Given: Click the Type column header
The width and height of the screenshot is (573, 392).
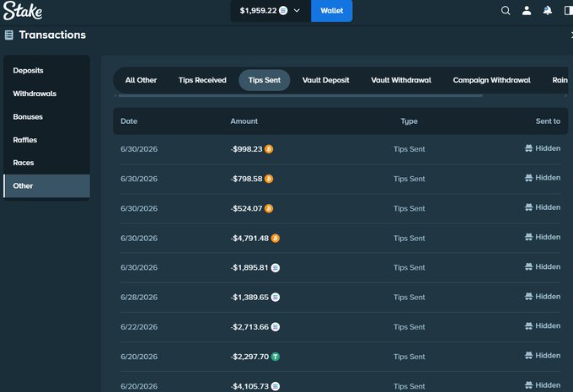Looking at the screenshot, I should point(409,121).
